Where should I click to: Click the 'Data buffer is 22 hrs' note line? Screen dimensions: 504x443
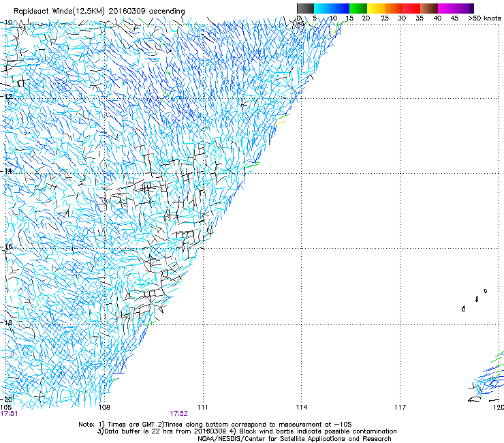tap(247, 431)
